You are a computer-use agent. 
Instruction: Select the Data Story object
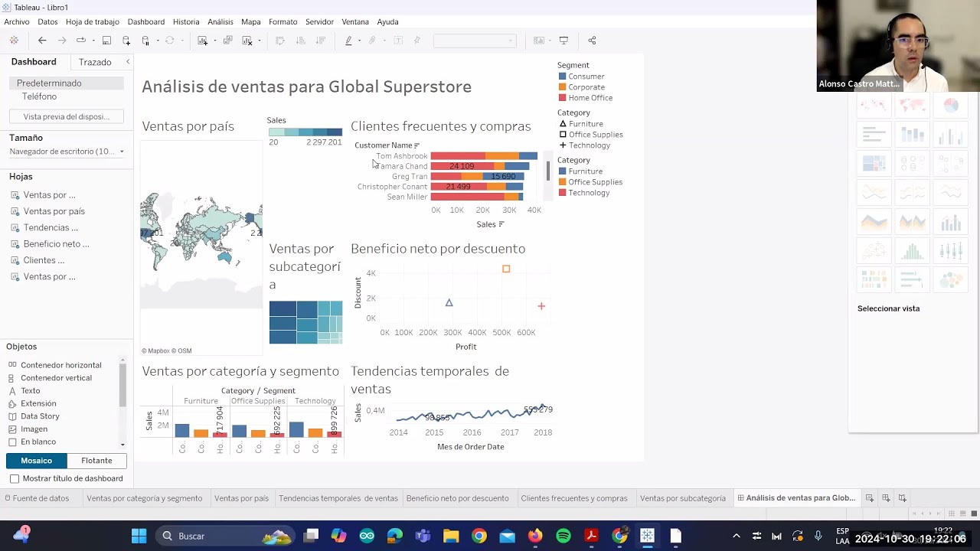[x=40, y=416]
